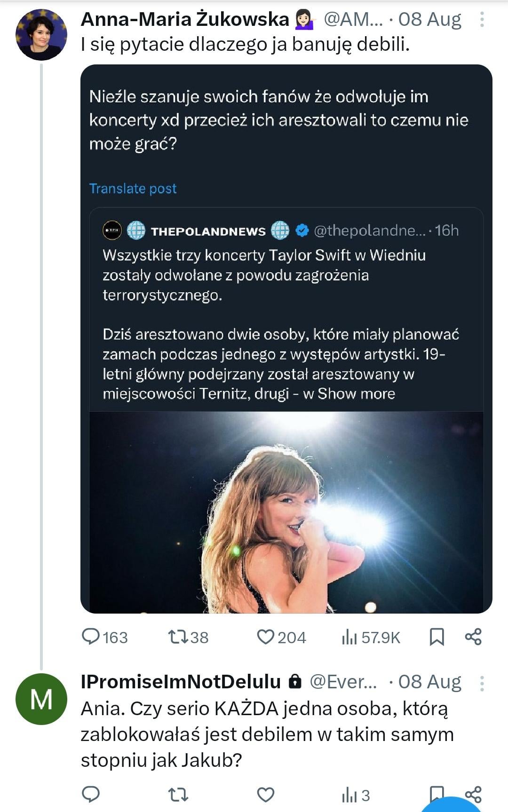Viewport: 508px width, 812px height.
Task: Open the Taylor Swift concert photo
Action: point(286,512)
